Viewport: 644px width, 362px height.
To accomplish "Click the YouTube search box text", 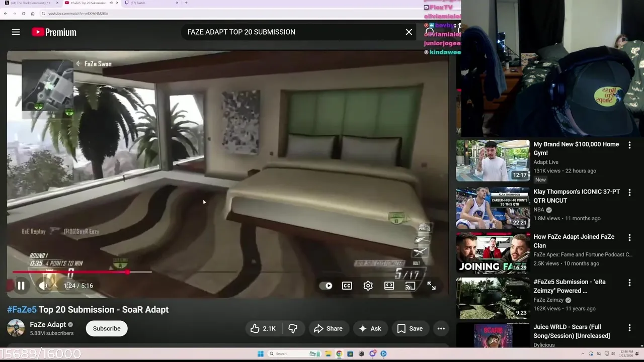I will (241, 32).
